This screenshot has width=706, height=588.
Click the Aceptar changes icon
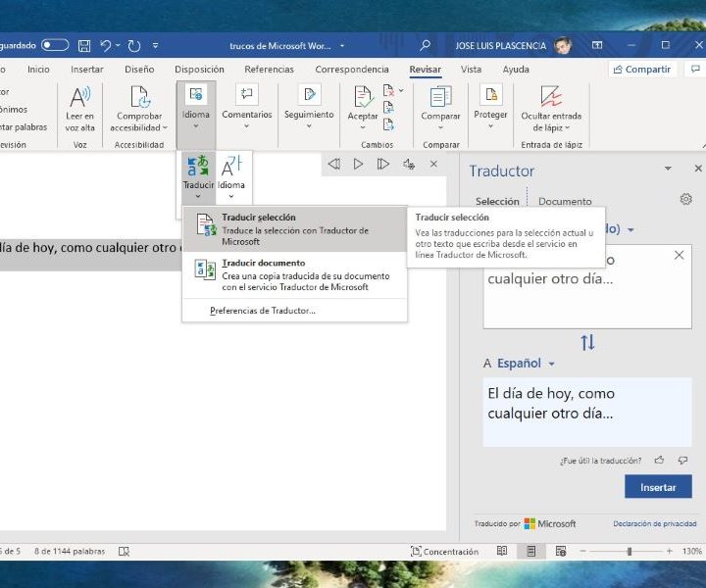pyautogui.click(x=363, y=96)
